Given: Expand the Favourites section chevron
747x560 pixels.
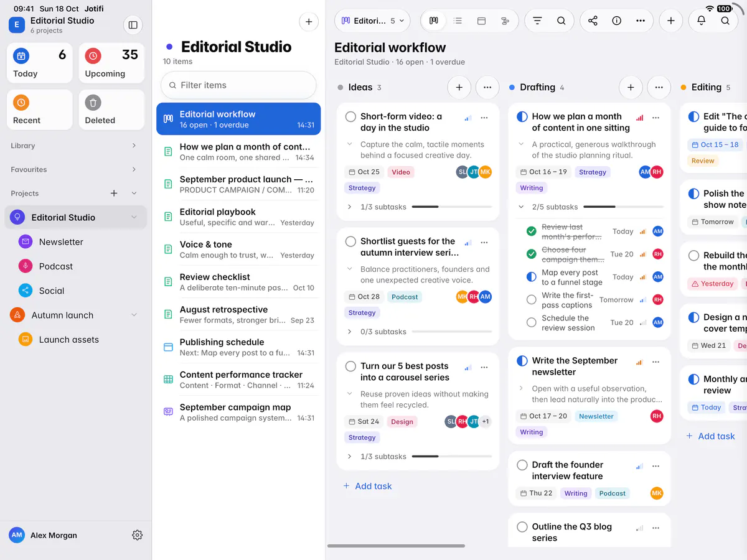Looking at the screenshot, I should point(134,169).
